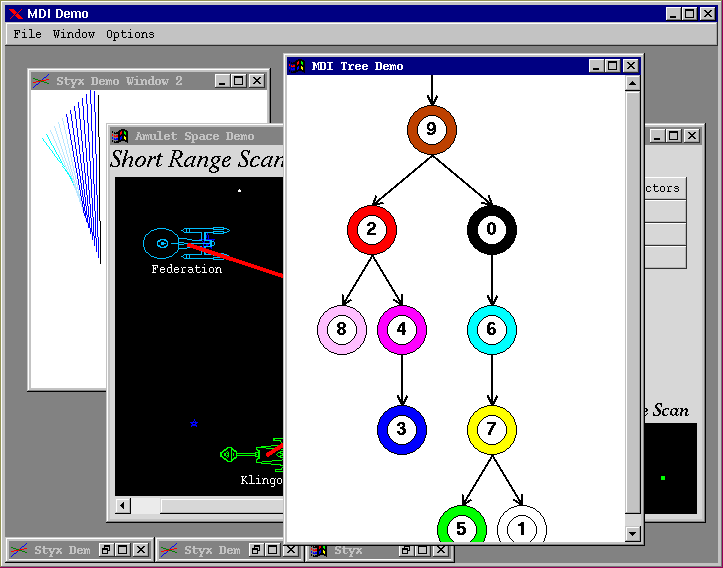The image size is (723, 568).
Task: Select the yellow node numbered 7
Action: point(491,429)
